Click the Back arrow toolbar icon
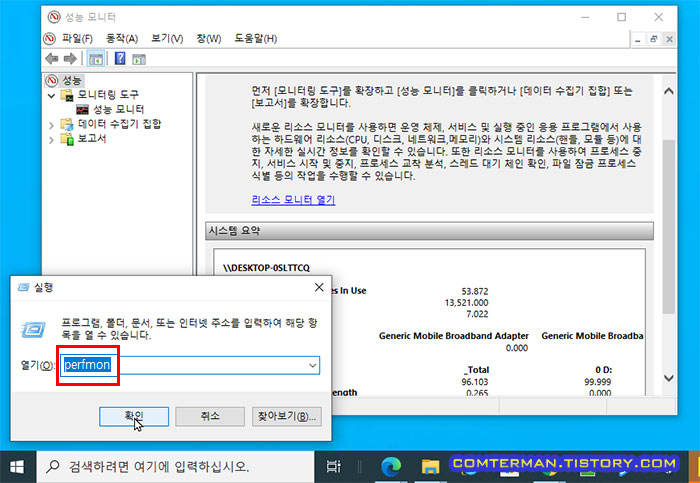Viewport: 700px width, 483px height. tap(52, 58)
